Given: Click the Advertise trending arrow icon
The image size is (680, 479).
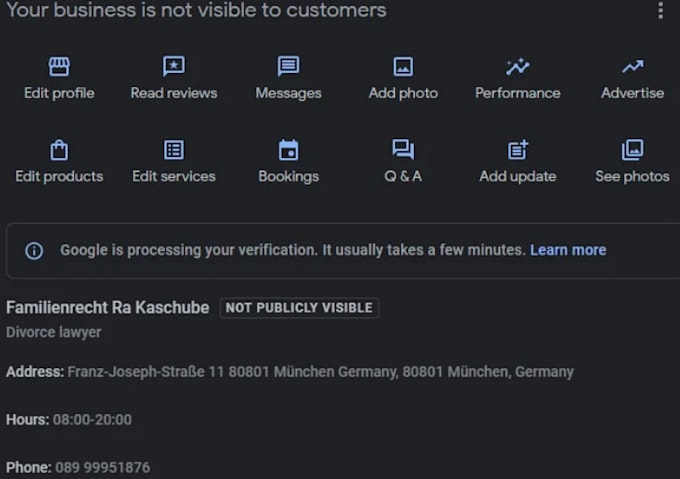Looking at the screenshot, I should (633, 67).
